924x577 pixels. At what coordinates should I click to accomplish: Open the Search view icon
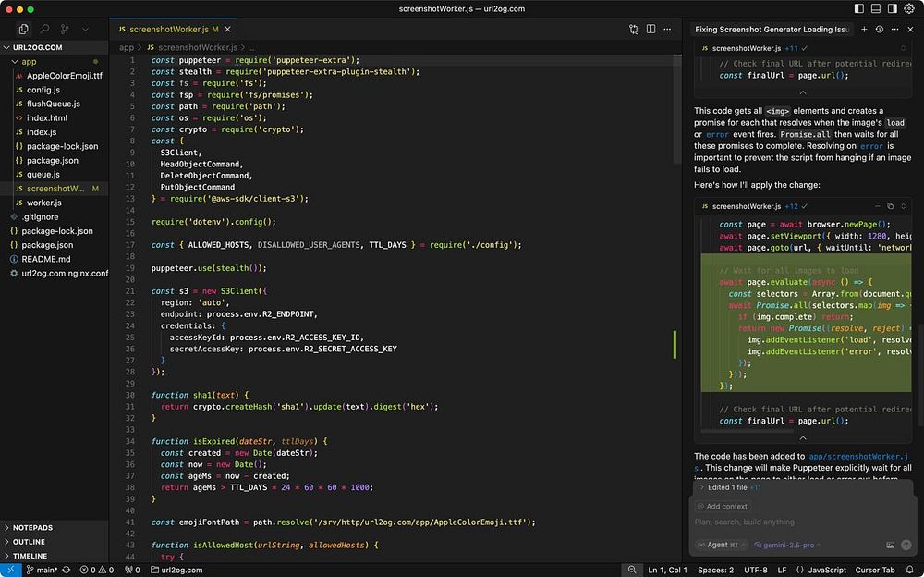(44, 29)
